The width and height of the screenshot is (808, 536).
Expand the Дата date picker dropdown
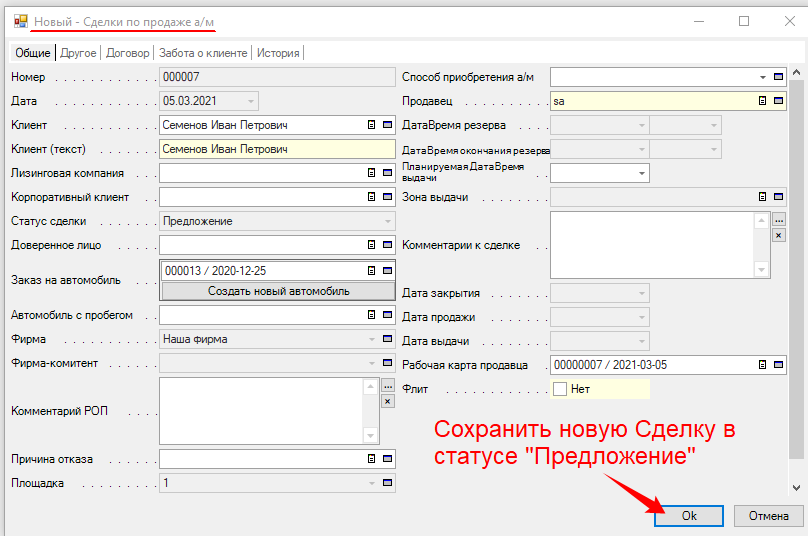(x=250, y=100)
